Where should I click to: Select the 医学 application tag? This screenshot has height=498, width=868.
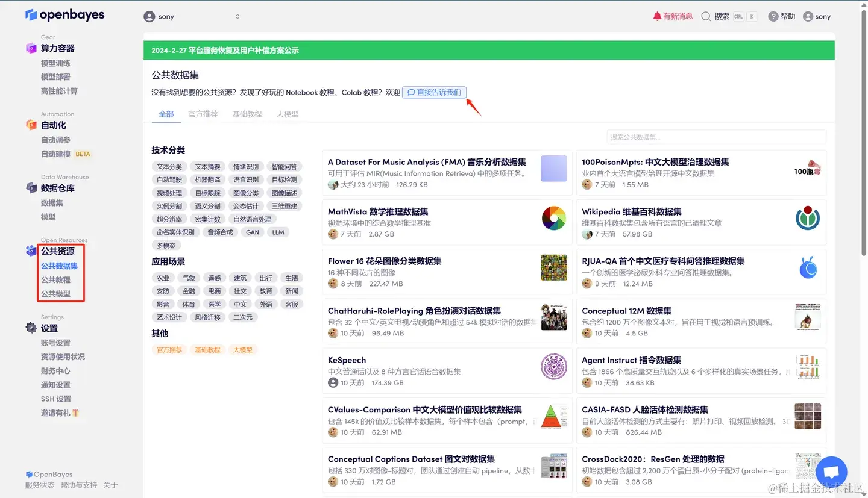coord(215,304)
